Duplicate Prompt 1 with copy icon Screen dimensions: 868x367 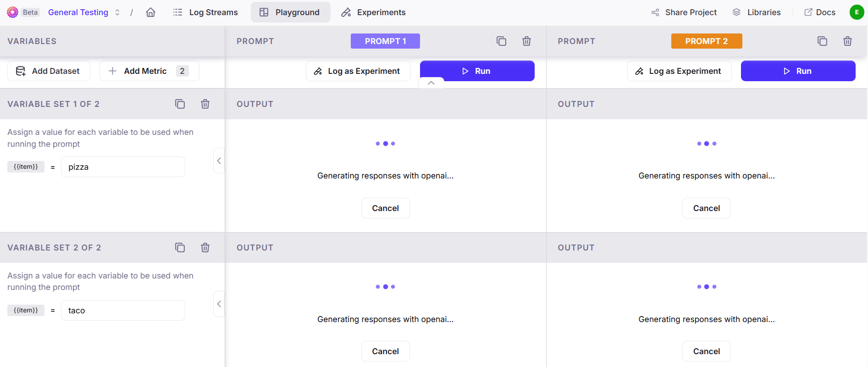(x=501, y=41)
